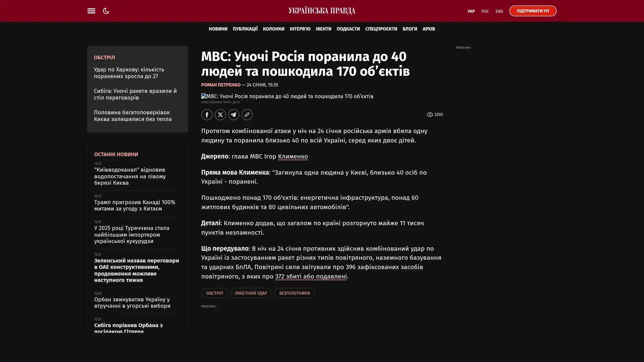
Task: Follow the '372 збиті або подавлені' link
Action: tap(311, 277)
